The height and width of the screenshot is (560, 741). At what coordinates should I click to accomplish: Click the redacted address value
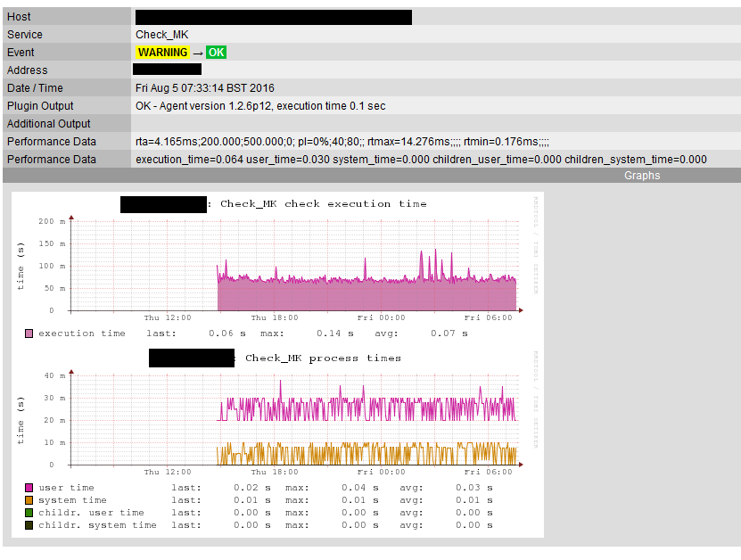(167, 70)
